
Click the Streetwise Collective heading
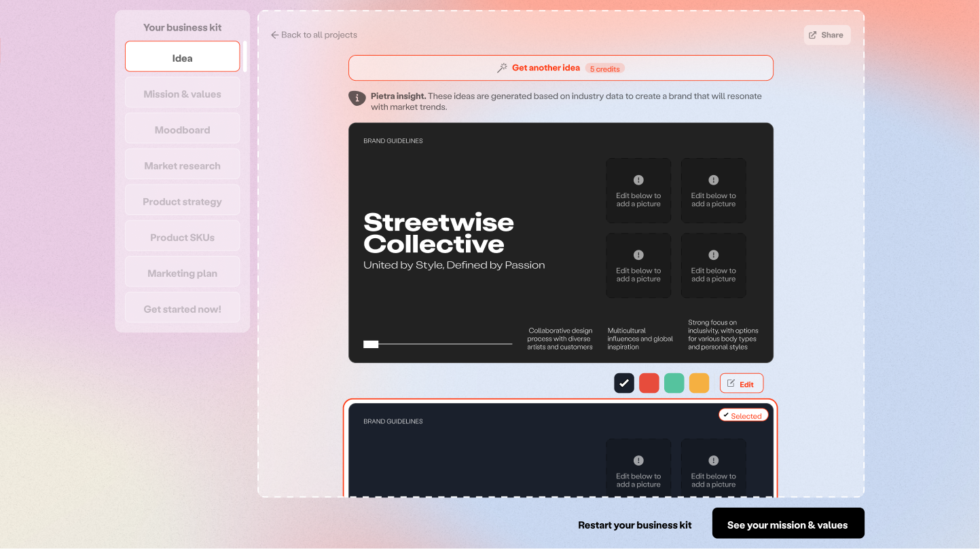click(x=439, y=233)
